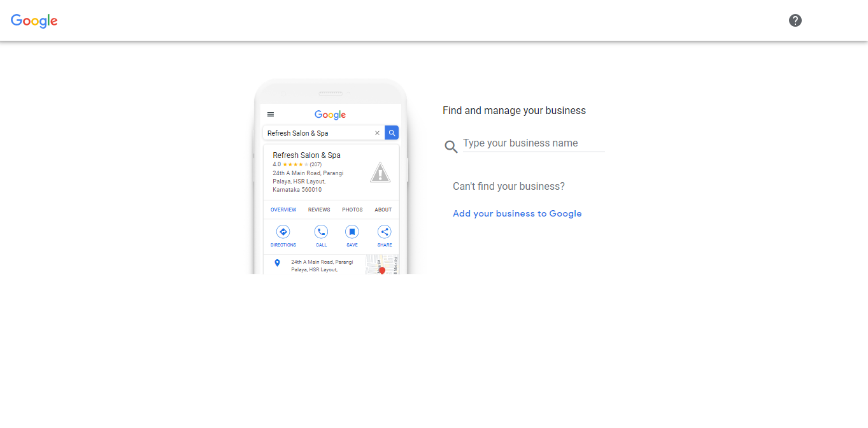Select the About tab in the phone mockup

[383, 210]
